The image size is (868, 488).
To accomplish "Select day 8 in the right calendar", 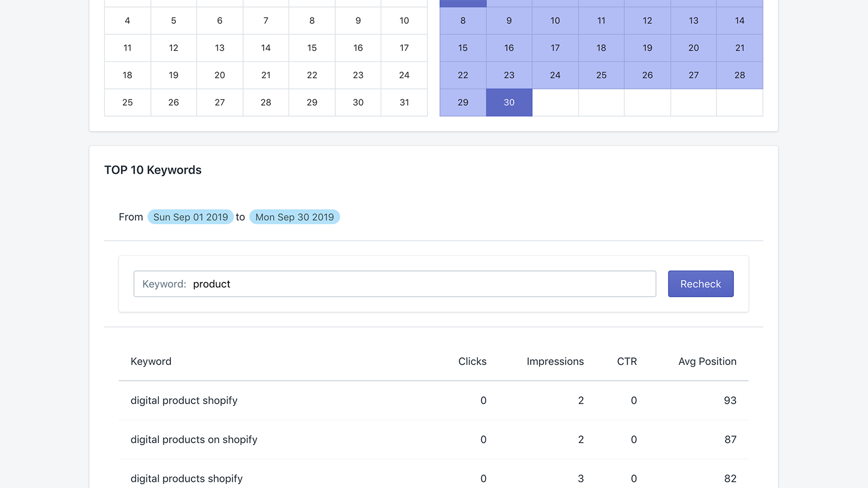I will coord(462,21).
